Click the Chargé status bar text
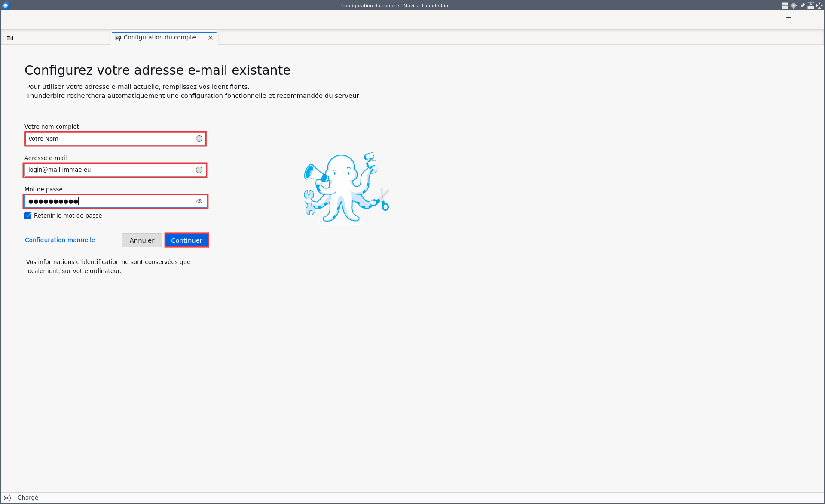This screenshot has width=825, height=504. pos(28,498)
